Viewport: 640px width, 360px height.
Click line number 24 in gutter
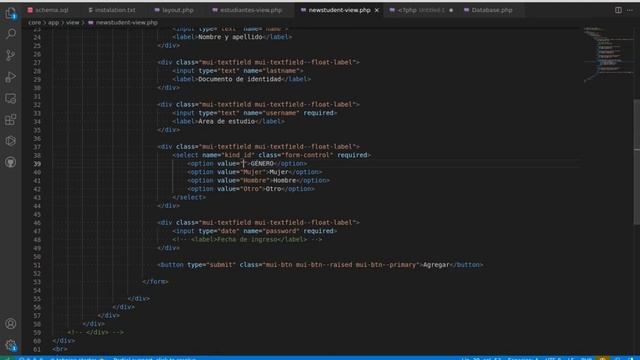[37, 37]
